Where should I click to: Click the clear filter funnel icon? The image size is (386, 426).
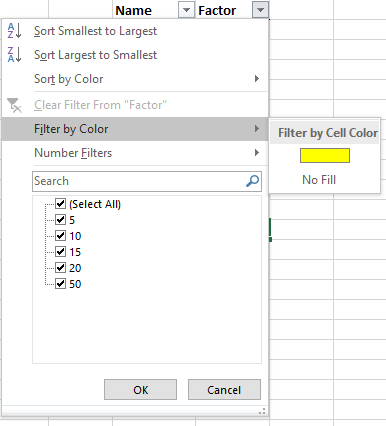15,105
